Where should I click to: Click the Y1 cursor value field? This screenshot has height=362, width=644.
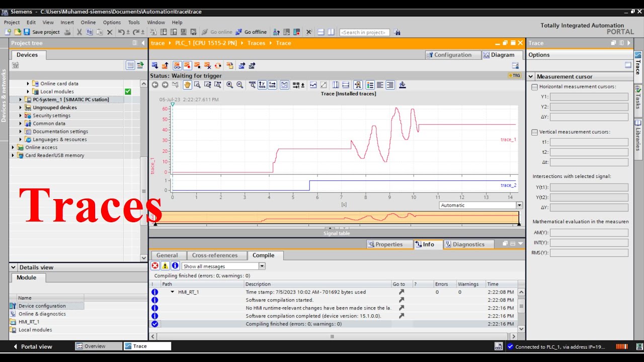589,97
